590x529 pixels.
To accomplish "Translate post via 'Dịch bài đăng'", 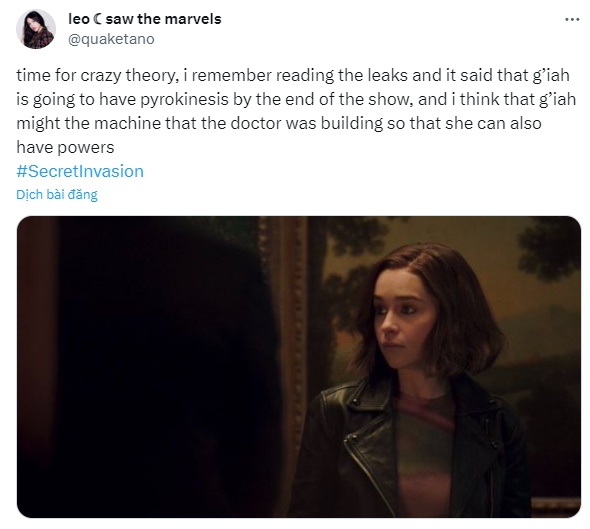I will (57, 194).
